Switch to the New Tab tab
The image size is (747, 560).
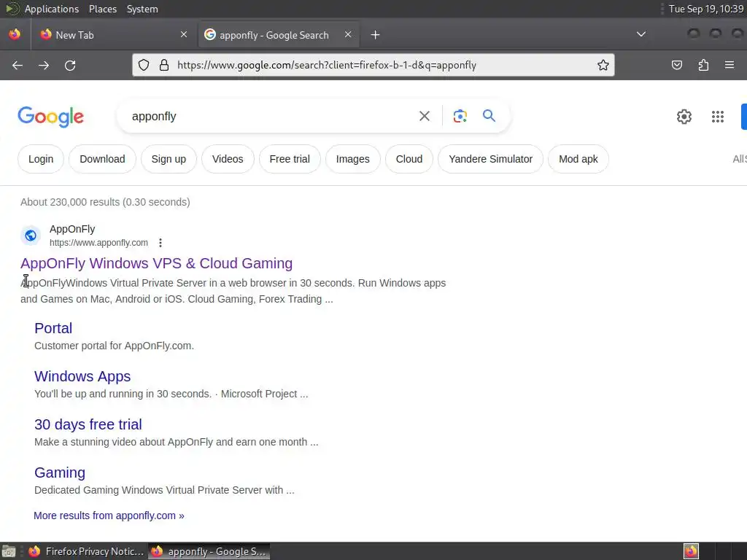114,35
